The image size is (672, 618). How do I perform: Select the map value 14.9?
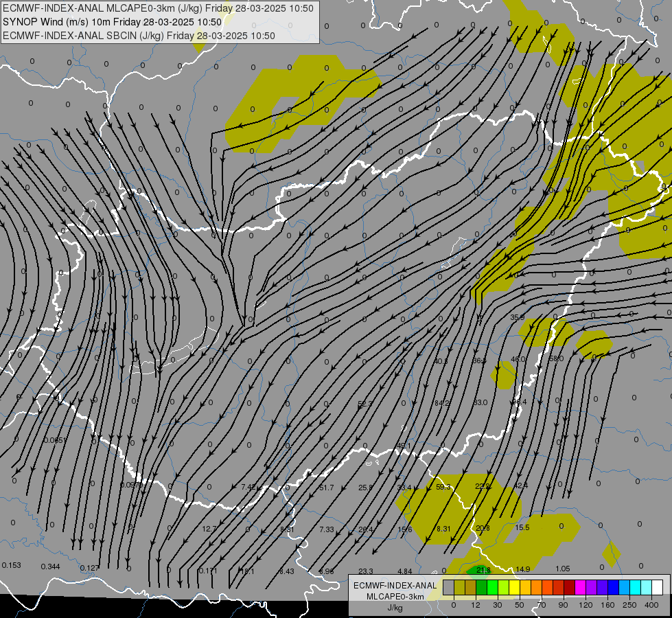522,569
